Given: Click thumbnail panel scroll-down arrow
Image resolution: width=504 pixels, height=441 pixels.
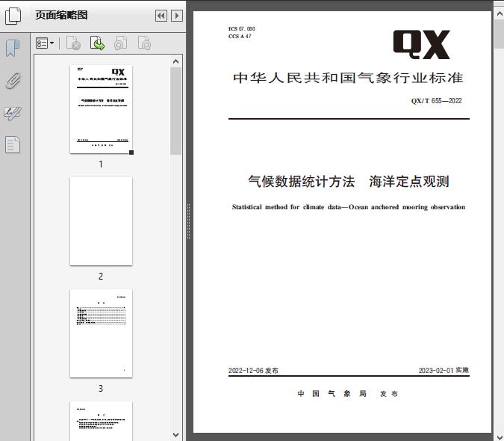Looking at the screenshot, I should (x=175, y=435).
